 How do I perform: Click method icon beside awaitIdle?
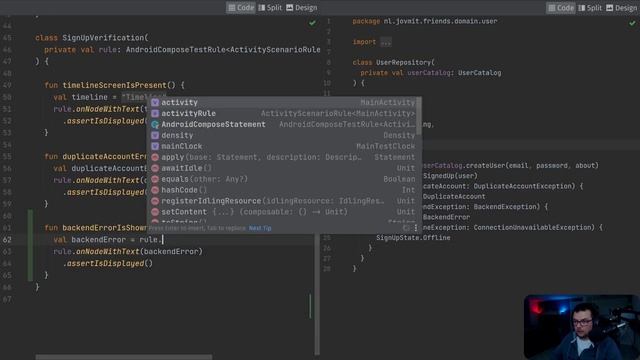click(x=155, y=168)
